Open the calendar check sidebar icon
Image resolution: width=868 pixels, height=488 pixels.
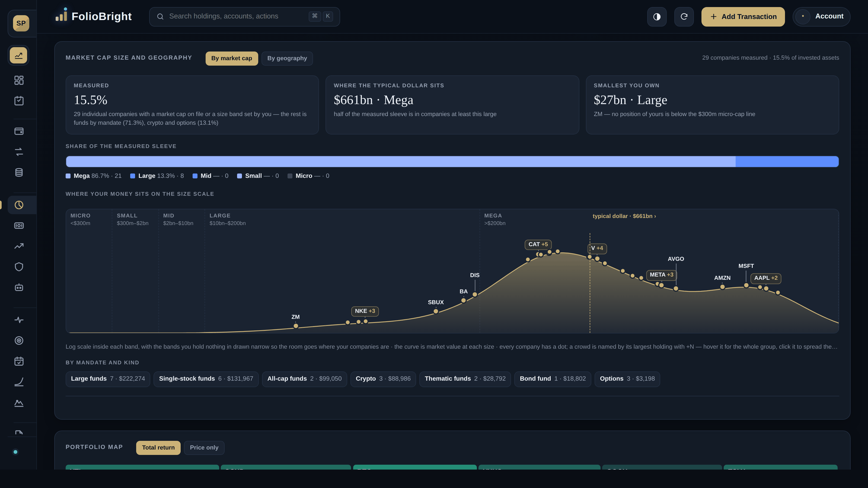point(19,361)
